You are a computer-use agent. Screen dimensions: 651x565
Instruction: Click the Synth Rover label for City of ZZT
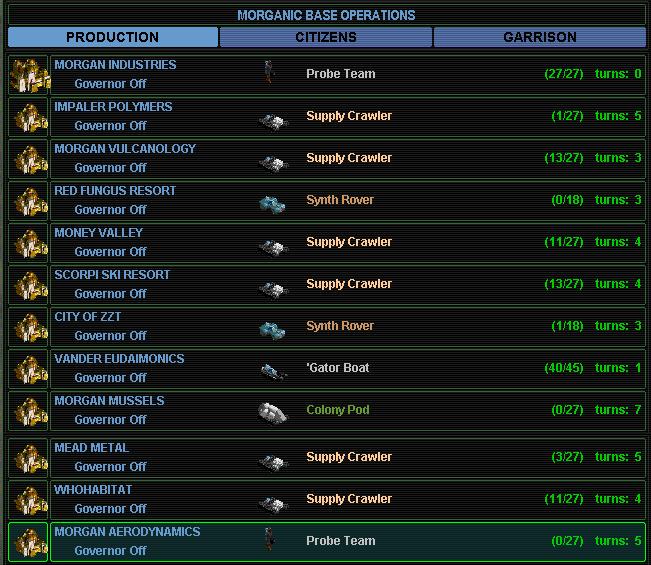(x=340, y=326)
